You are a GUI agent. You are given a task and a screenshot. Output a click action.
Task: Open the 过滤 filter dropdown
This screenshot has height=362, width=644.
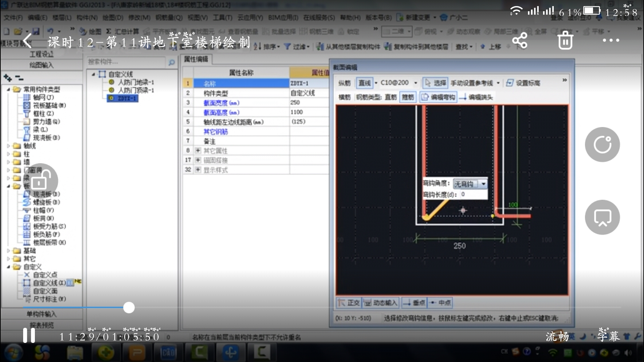pos(297,47)
